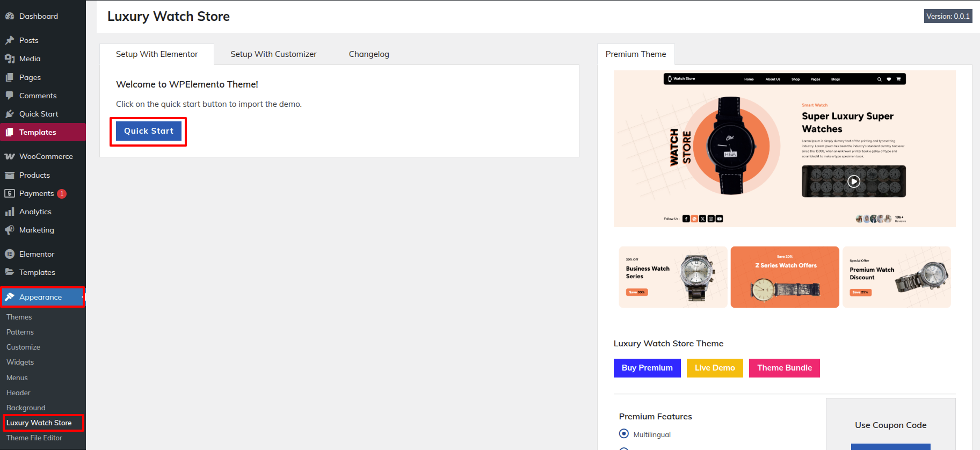Open the Dashboard menu item
The image size is (980, 450).
pyautogui.click(x=43, y=16)
